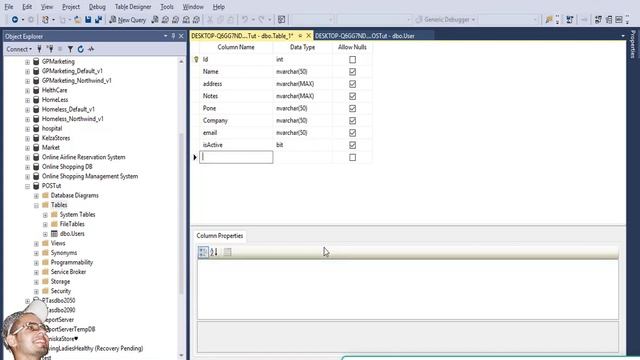Expand the Database Diagrams folder
This screenshot has width=640, height=360.
(36, 196)
